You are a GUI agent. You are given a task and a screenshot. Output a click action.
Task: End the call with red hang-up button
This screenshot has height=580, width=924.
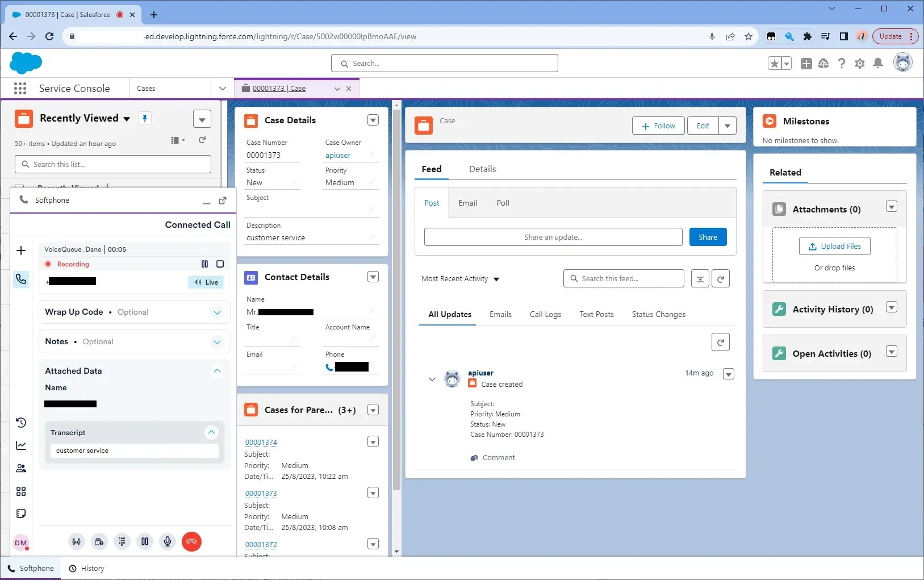tap(191, 542)
